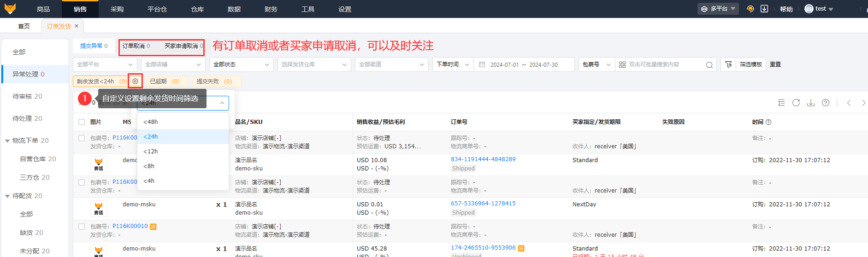868x257 pixels.
Task: Open the 下单时间 type dropdown
Action: (453, 64)
